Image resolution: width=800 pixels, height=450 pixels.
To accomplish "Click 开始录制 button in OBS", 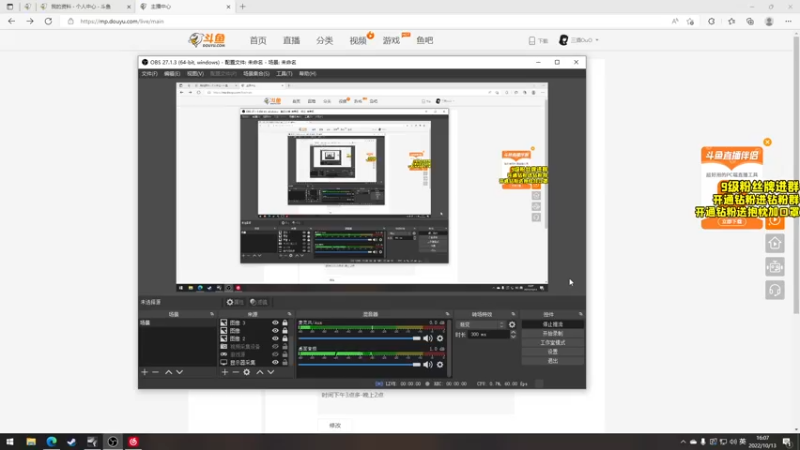I will [x=553, y=334].
